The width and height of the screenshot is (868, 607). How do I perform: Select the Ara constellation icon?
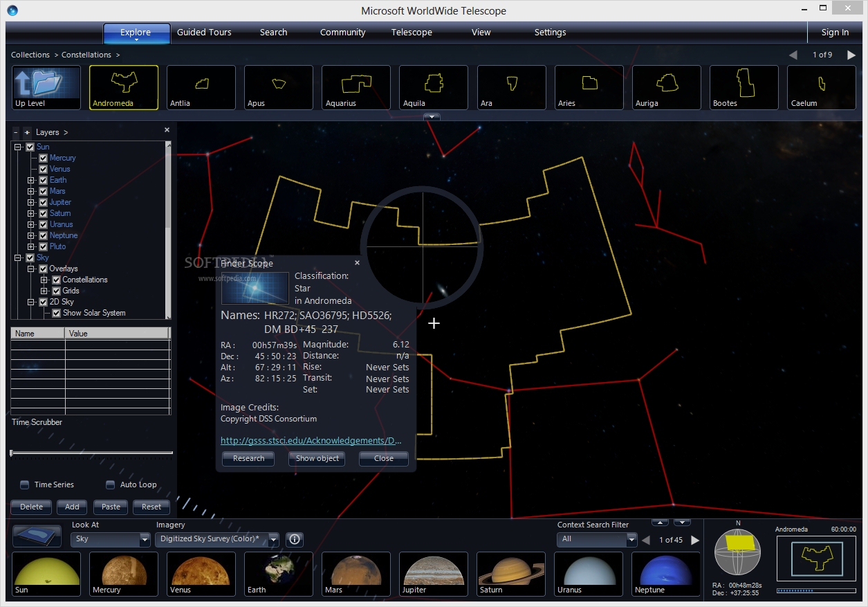(511, 88)
